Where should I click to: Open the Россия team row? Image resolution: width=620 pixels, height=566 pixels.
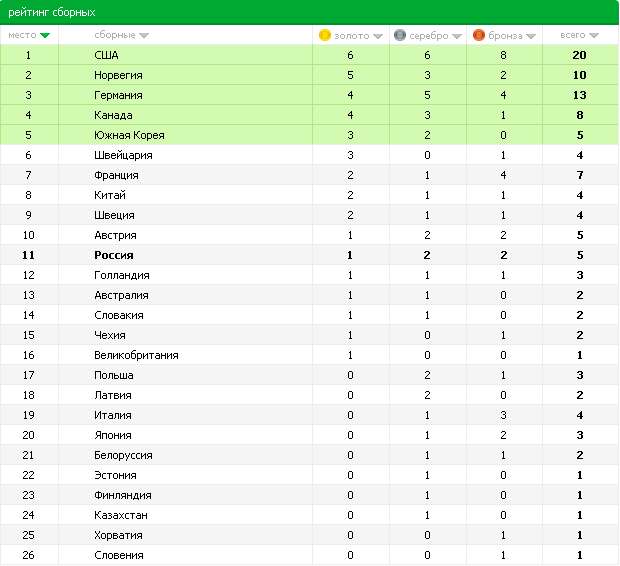pyautogui.click(x=310, y=255)
